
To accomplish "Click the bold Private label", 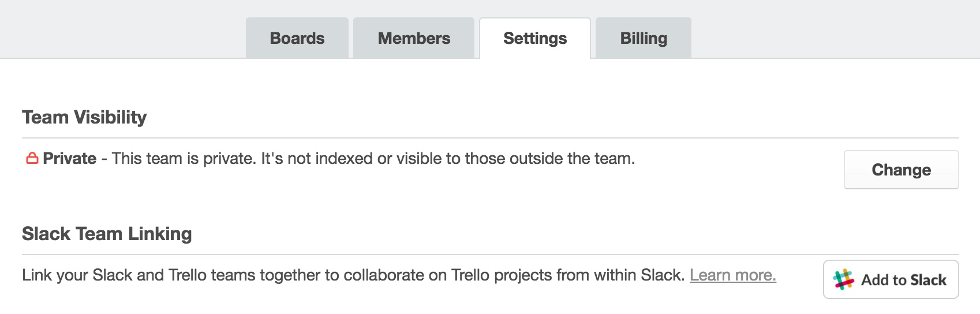I will tap(70, 159).
